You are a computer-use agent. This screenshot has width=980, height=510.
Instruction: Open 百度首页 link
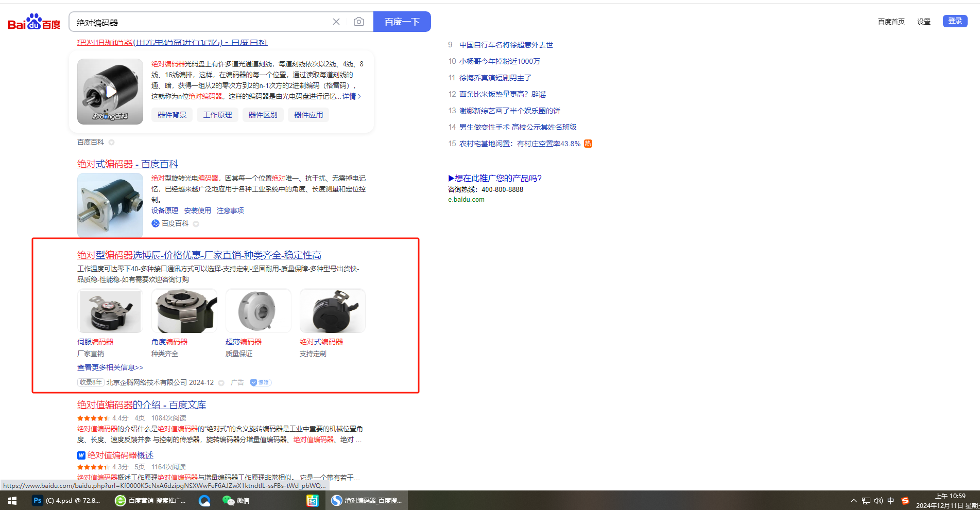[x=891, y=22]
